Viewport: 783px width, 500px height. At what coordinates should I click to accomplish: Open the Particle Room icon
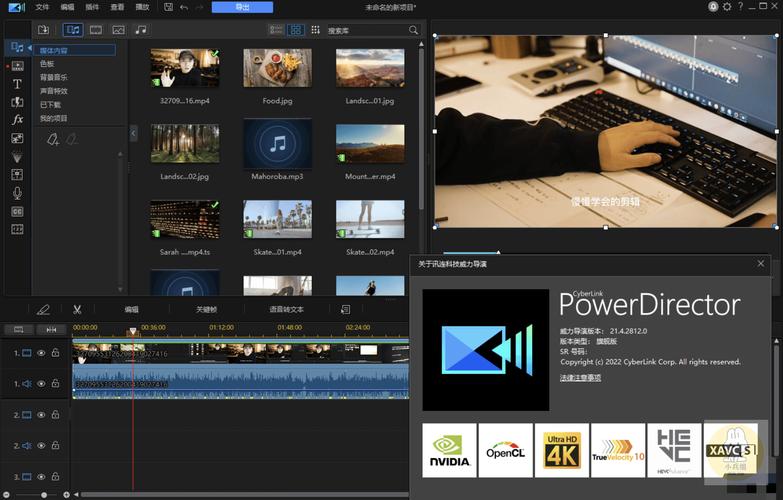[17, 157]
